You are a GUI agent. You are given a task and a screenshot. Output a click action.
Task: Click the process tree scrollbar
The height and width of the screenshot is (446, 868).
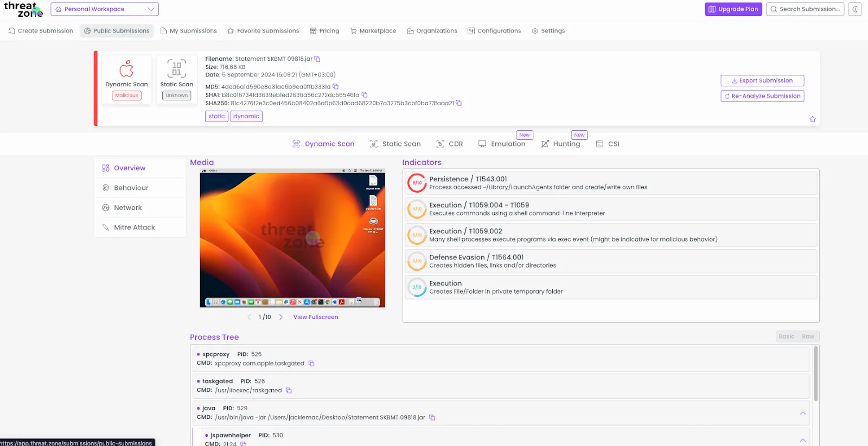815,373
